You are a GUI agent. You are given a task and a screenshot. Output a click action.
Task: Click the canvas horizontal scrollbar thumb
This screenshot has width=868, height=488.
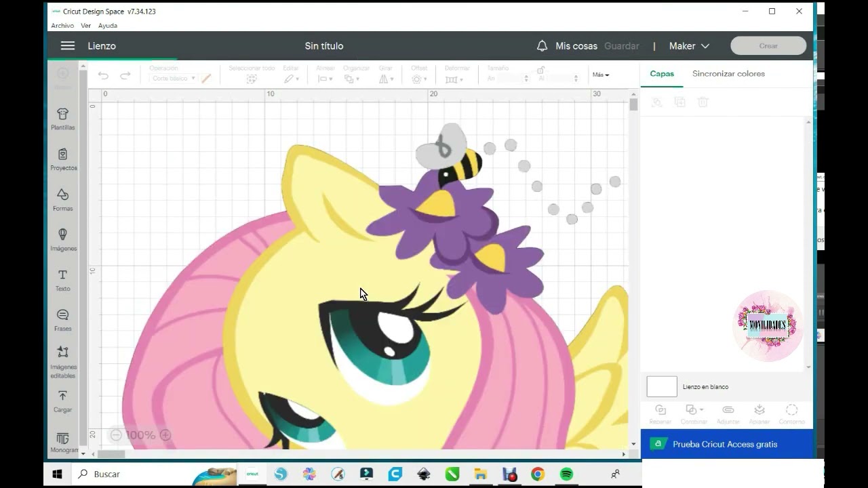(111, 454)
